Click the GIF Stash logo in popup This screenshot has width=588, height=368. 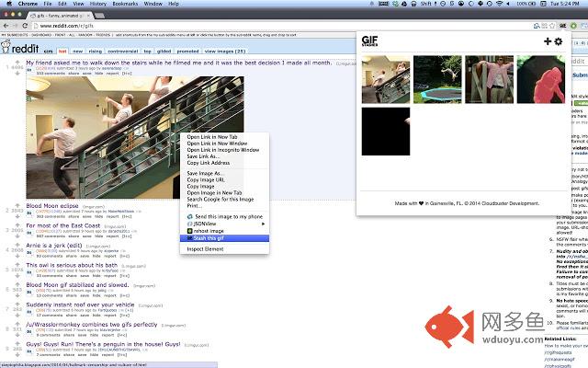click(369, 40)
